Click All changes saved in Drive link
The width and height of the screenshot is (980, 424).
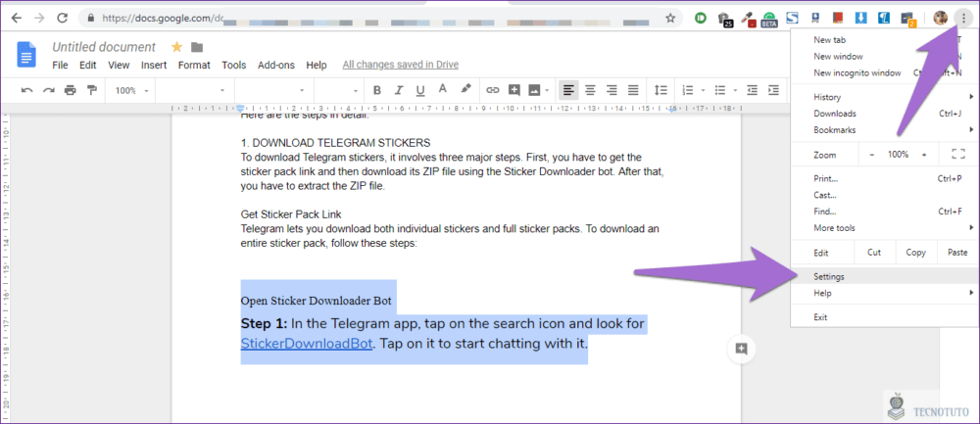tap(401, 65)
